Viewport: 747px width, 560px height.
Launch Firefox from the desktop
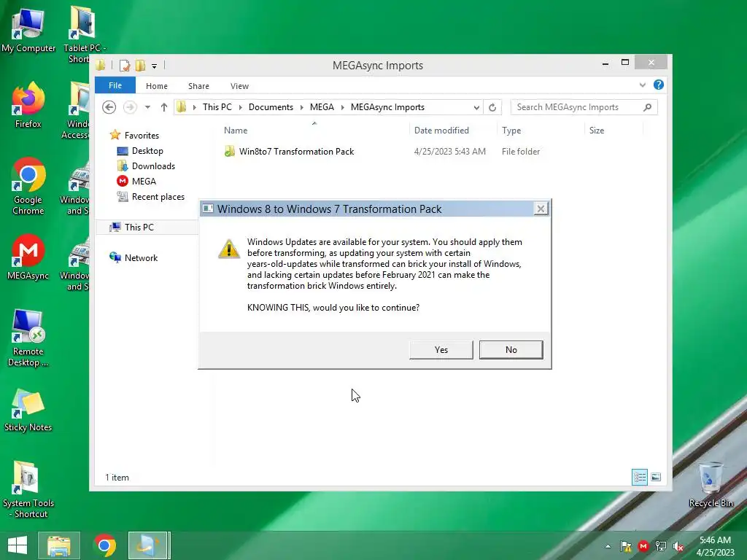coord(28,105)
